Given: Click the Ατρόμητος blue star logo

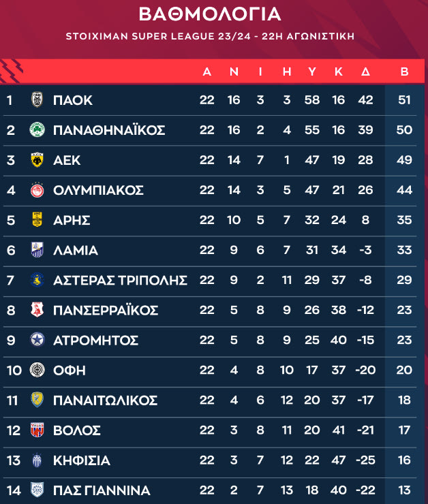Looking at the screenshot, I should pos(37,340).
